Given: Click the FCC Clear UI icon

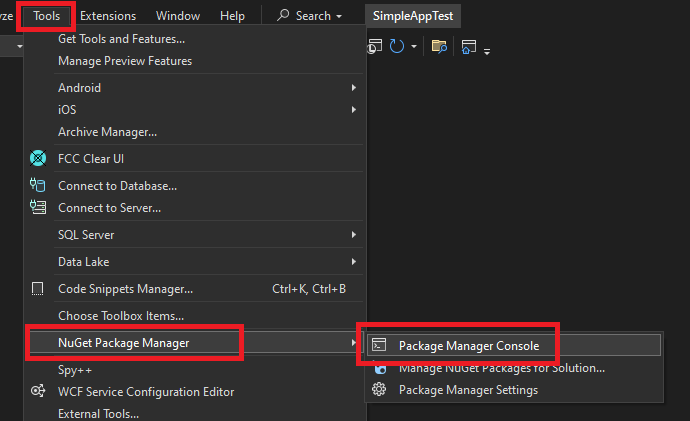Looking at the screenshot, I should pos(38,158).
